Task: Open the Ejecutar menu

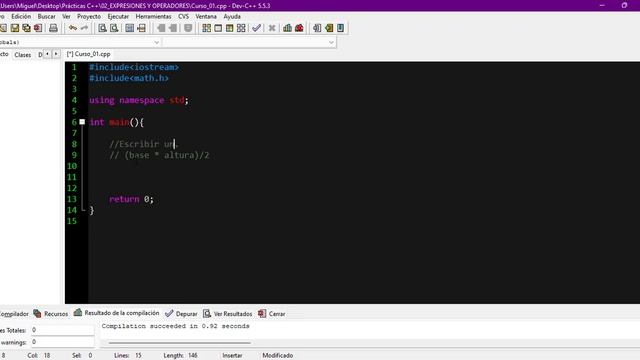Action: [x=118, y=16]
